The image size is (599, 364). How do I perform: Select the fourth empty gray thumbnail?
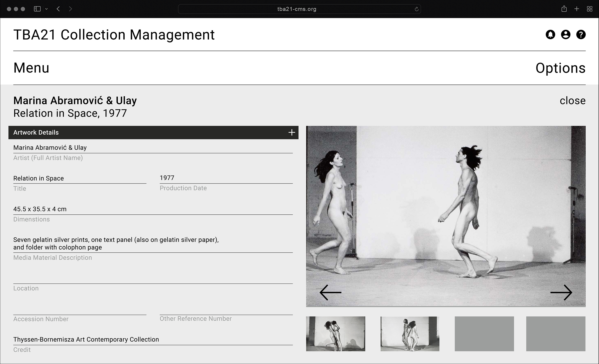tap(556, 334)
